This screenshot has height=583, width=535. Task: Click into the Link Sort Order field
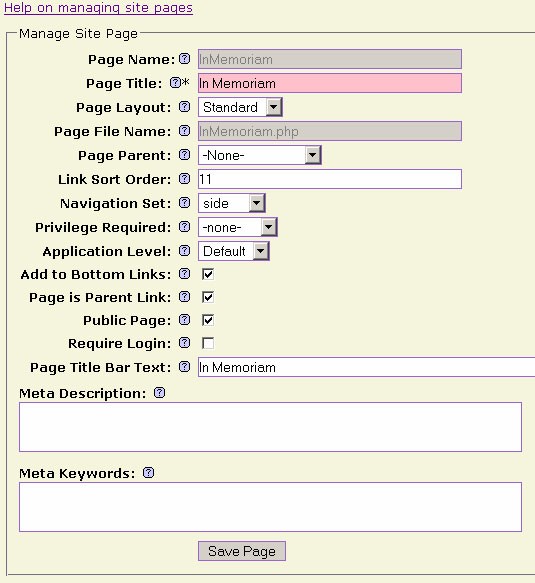(x=330, y=179)
